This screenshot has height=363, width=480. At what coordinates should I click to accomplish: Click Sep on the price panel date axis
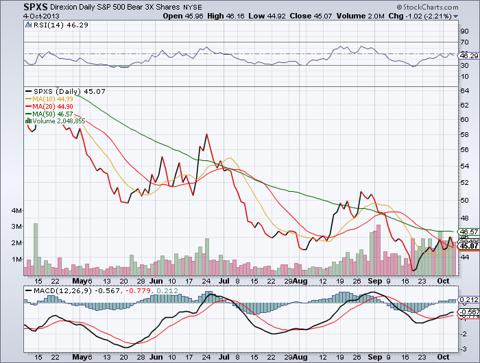(375, 281)
